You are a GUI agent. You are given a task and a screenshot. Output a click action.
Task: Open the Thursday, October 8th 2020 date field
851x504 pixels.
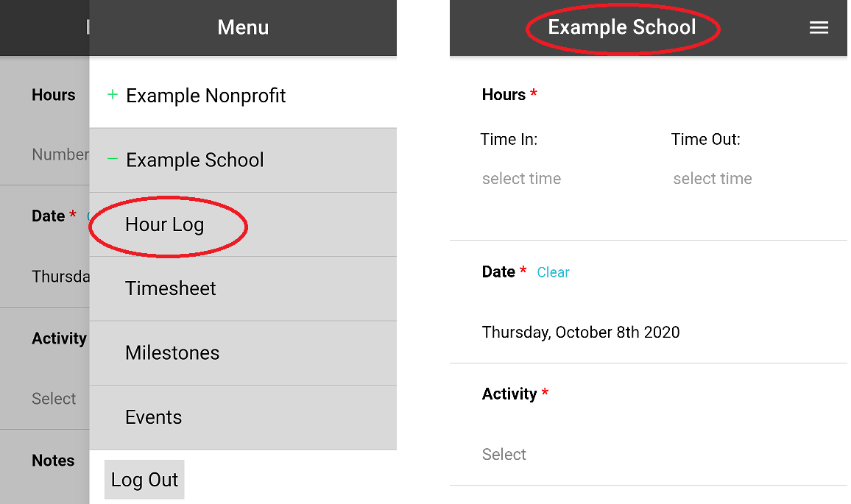[580, 332]
